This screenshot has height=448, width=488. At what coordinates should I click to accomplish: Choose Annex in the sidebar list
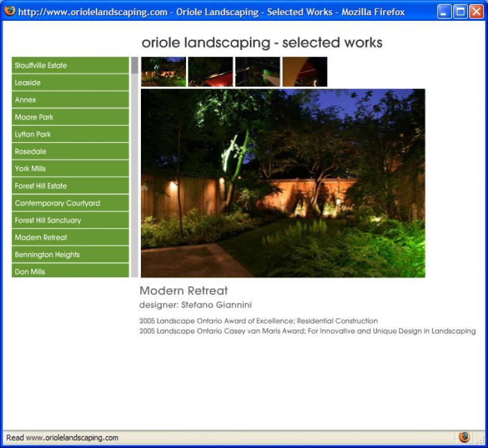pyautogui.click(x=70, y=99)
